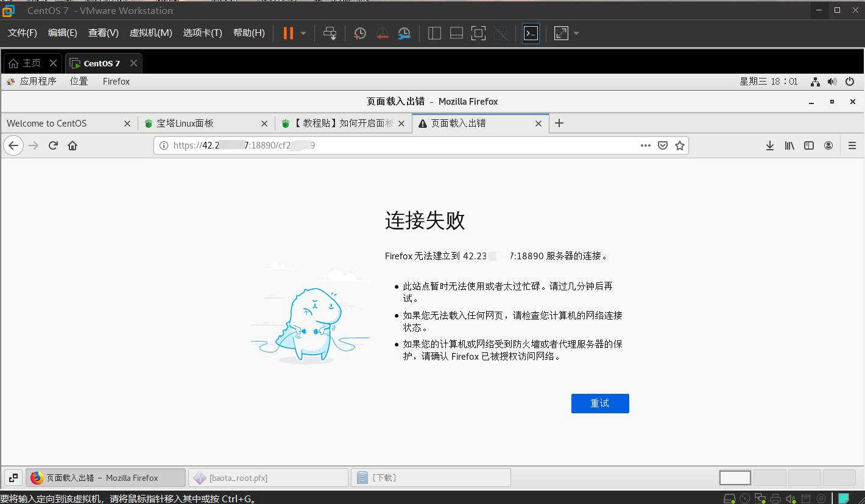This screenshot has width=865, height=504.
Task: Open baota_root.pfx in the taskbar
Action: click(268, 478)
